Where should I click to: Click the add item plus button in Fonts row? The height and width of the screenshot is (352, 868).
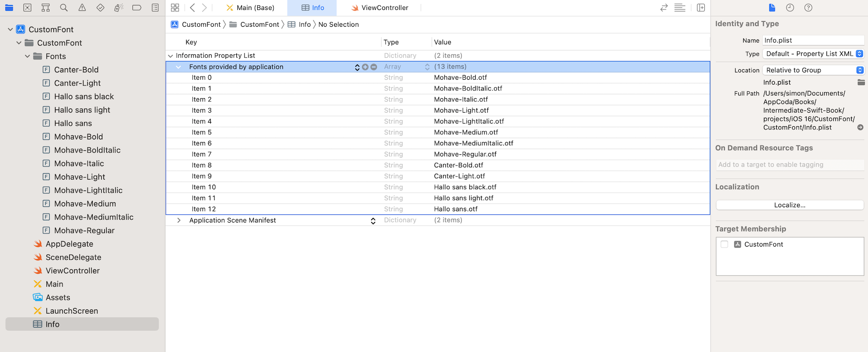(x=365, y=67)
